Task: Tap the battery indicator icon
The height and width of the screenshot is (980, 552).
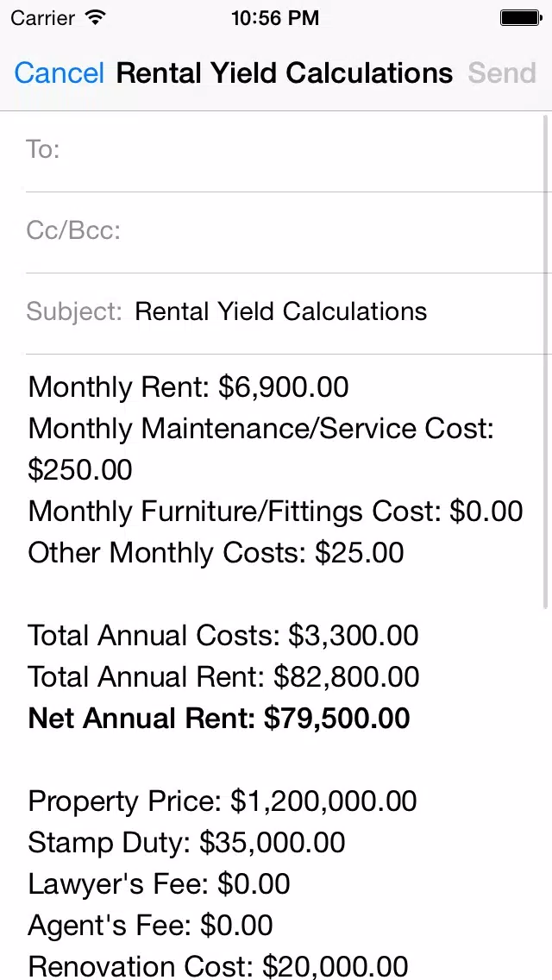Action: tap(521, 17)
